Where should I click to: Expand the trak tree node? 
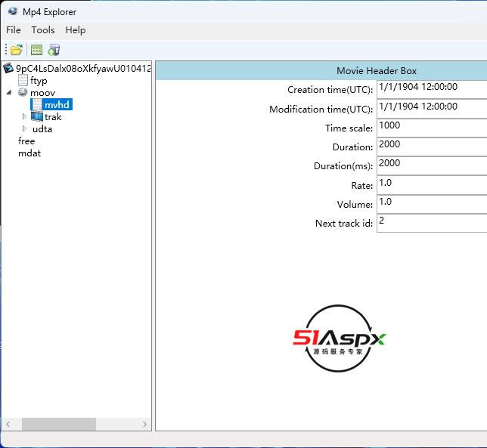[24, 116]
